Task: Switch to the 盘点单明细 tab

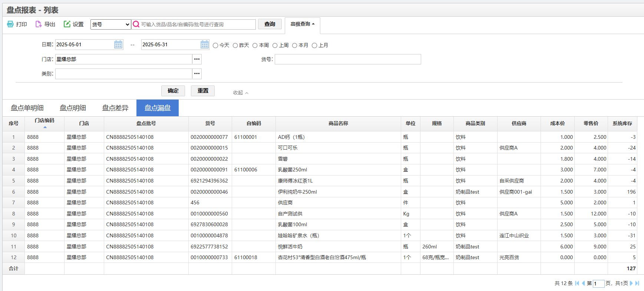Action: coord(27,108)
